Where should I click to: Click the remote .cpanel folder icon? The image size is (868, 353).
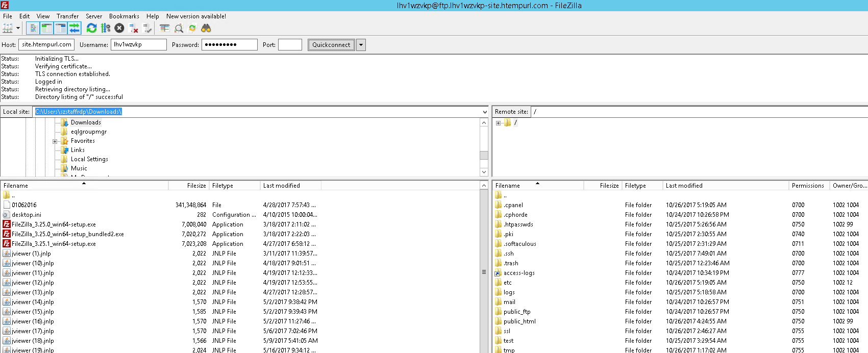(499, 205)
